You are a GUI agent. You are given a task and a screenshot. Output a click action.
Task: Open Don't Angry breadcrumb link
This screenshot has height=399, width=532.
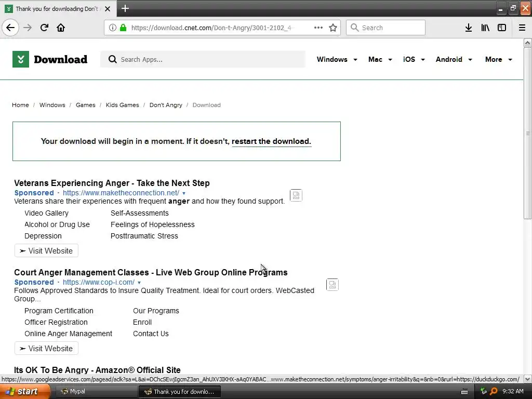point(166,105)
